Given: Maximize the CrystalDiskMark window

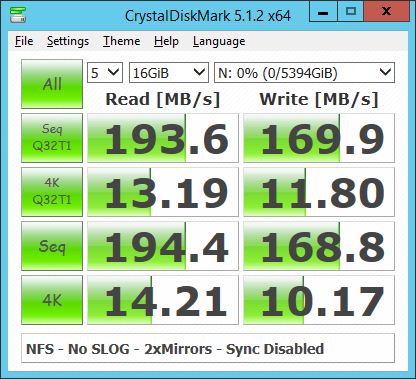Looking at the screenshot, I should pos(351,11).
